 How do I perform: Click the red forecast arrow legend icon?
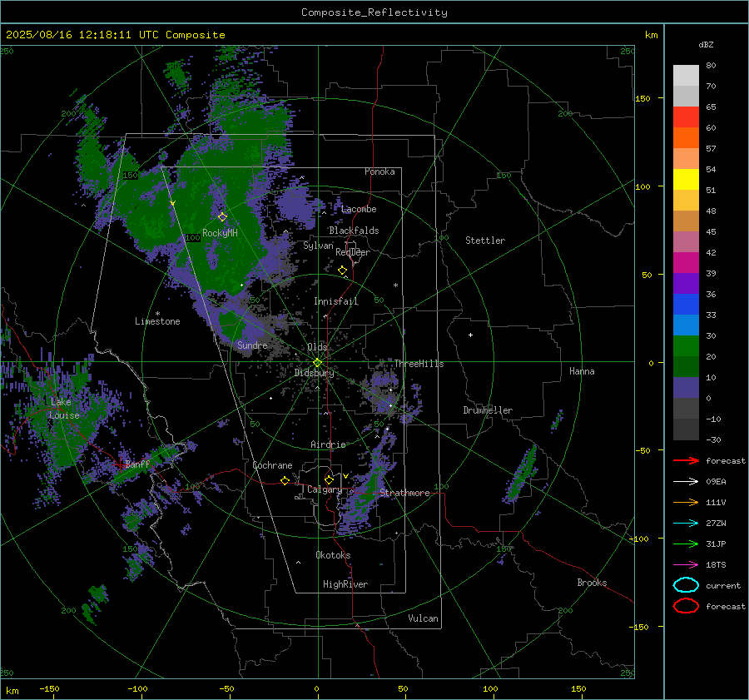coord(686,460)
